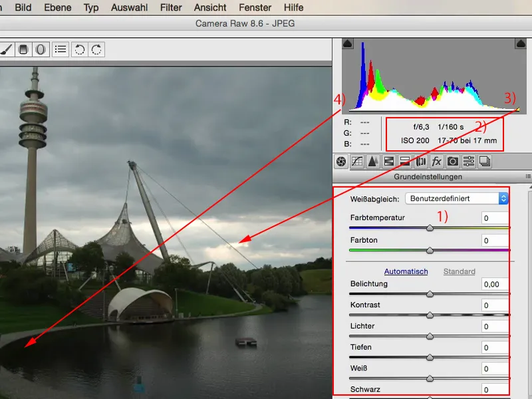This screenshot has height=399, width=532.
Task: Click the Farbtemperatur slider handle
Action: [x=430, y=227]
